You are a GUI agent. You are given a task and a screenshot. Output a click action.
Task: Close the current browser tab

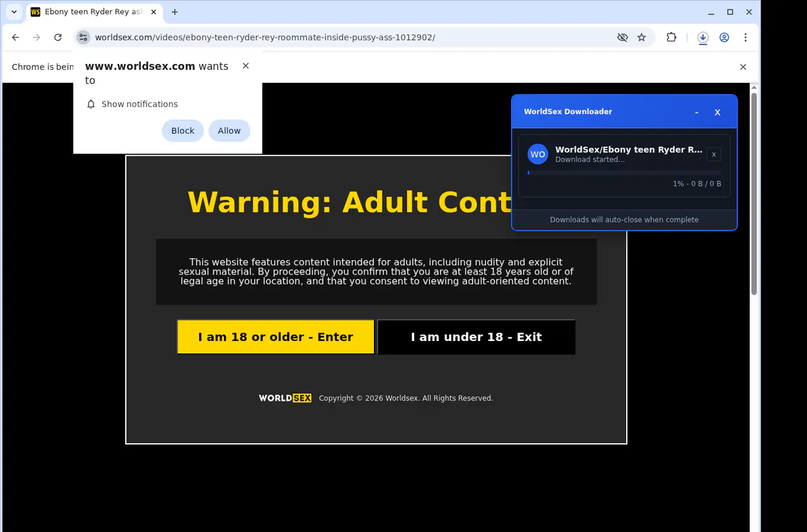click(152, 12)
